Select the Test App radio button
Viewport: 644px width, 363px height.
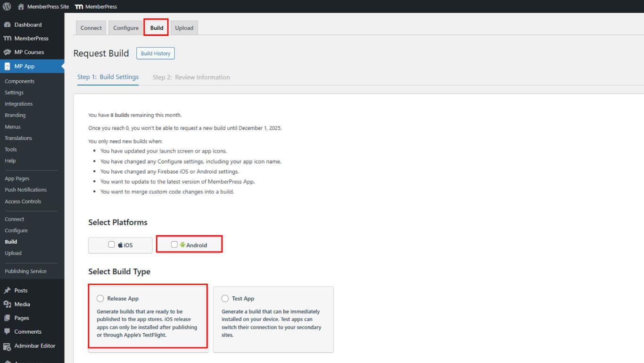click(225, 298)
